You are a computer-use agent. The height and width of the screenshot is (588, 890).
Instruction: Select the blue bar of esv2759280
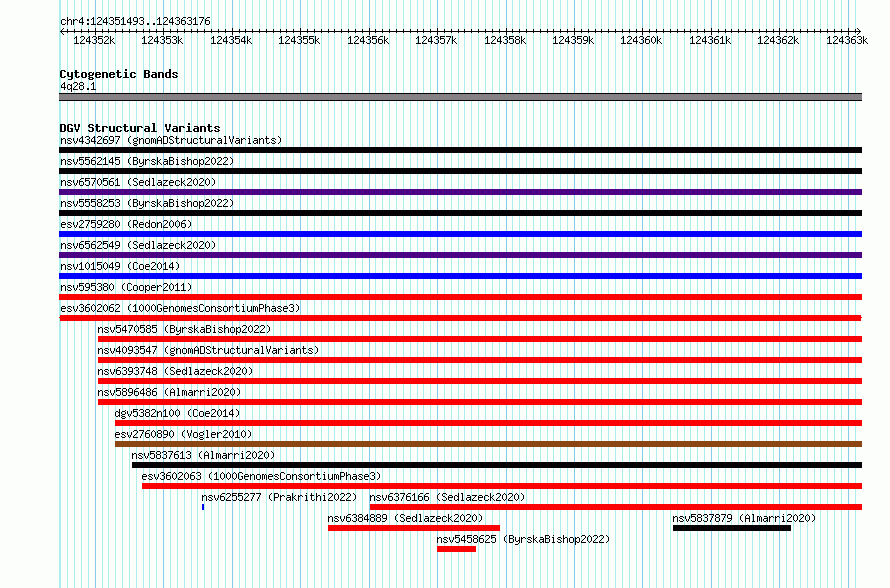coord(460,234)
